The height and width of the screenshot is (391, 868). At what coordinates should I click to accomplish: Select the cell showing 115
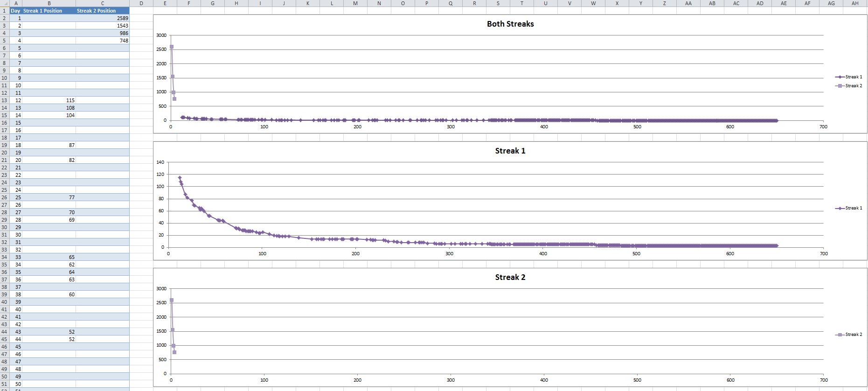click(49, 100)
